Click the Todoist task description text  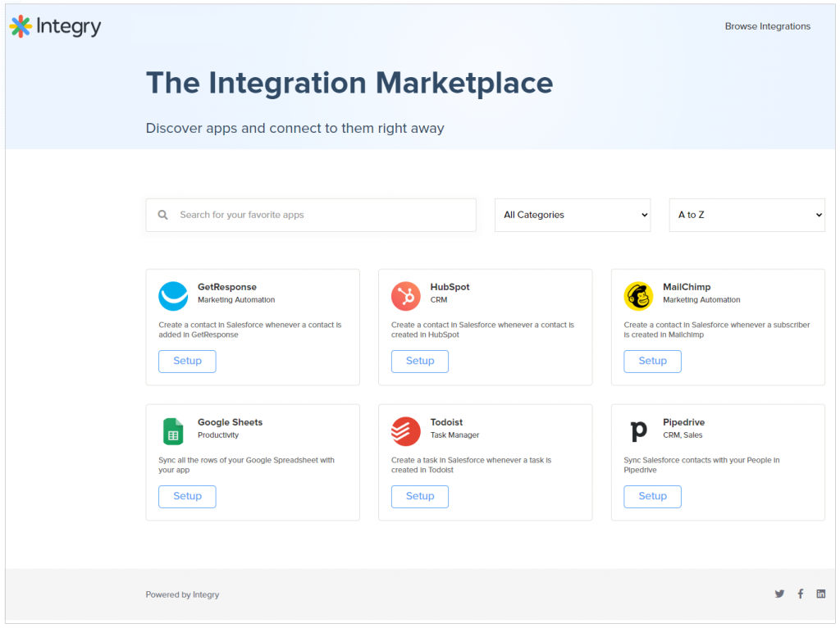click(x=472, y=465)
